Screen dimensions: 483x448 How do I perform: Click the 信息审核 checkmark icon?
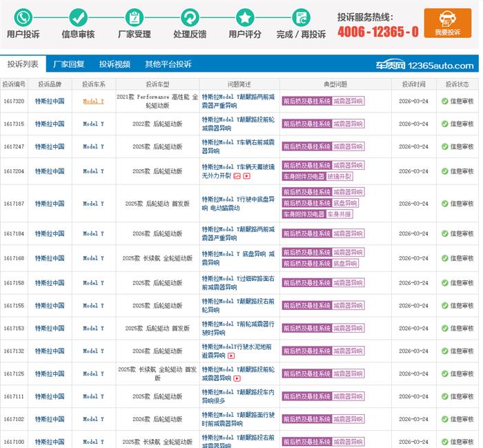78,17
